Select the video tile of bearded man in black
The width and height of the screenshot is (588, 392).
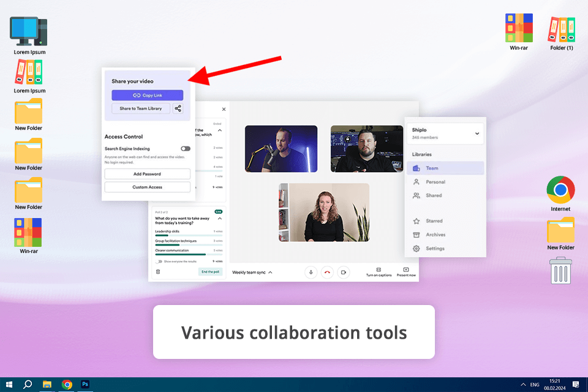point(367,149)
